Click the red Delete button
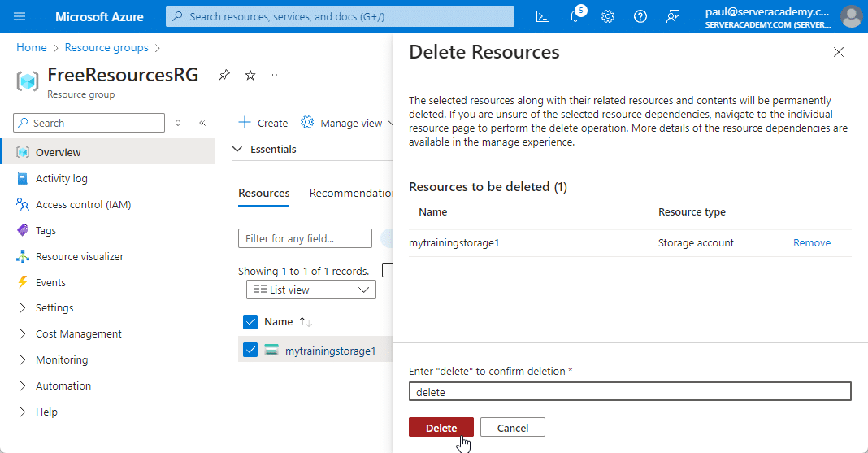This screenshot has height=453, width=868. coord(441,428)
